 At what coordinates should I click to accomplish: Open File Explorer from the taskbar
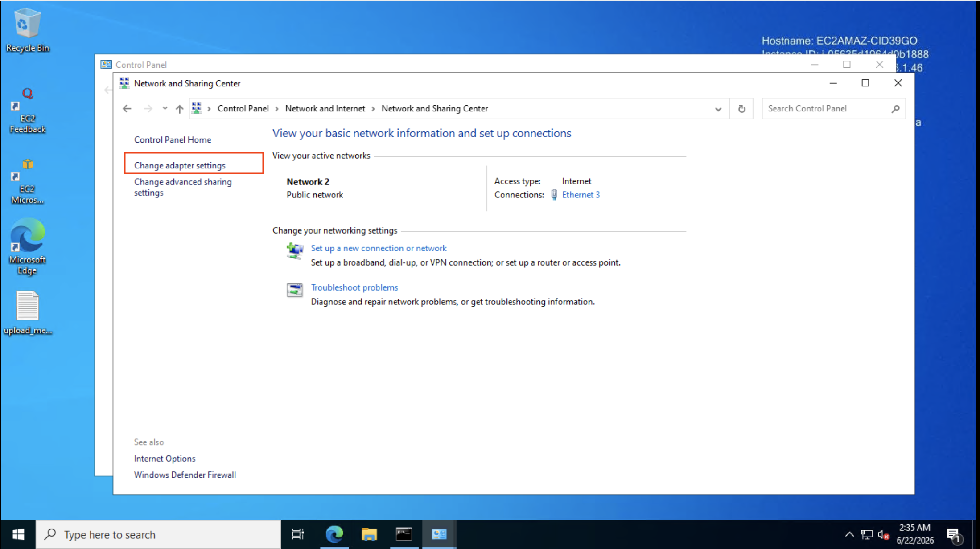369,534
